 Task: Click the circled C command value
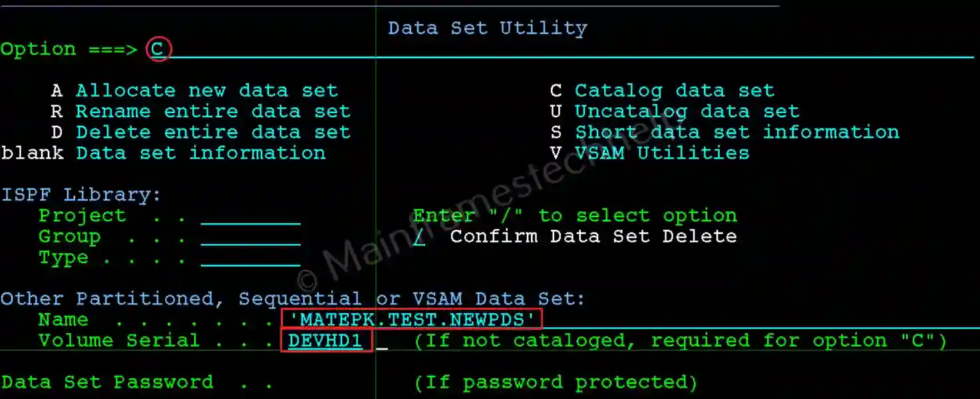(158, 49)
